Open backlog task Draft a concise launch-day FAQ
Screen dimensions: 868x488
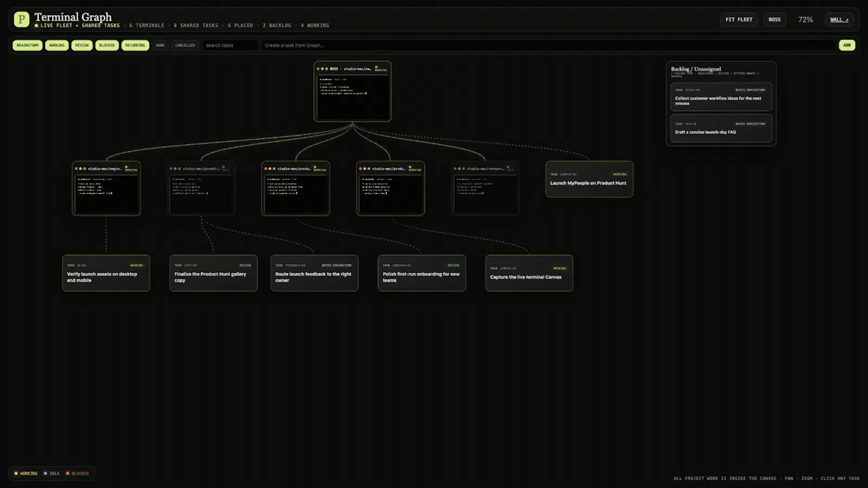tap(721, 128)
